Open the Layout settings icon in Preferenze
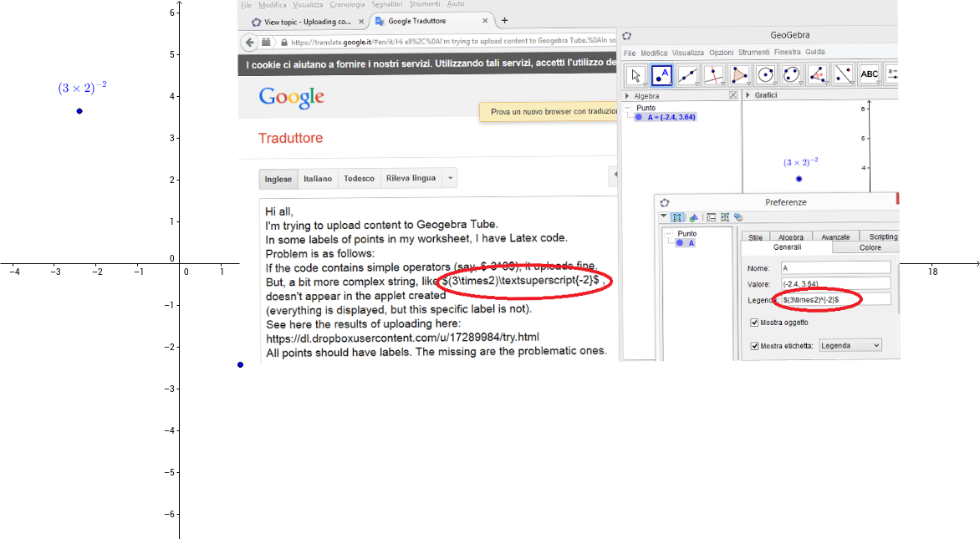980x539 pixels. coord(712,217)
